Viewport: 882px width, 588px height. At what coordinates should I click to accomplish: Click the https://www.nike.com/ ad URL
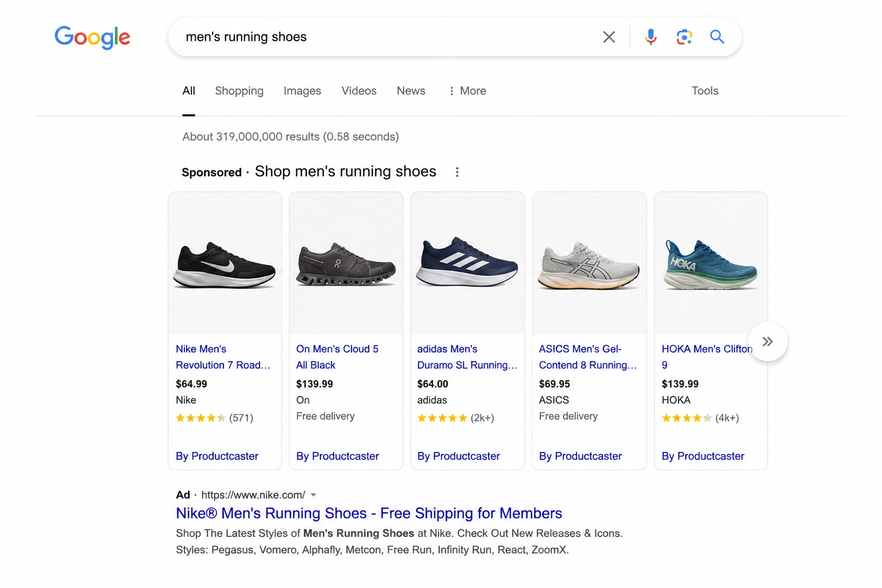click(253, 495)
